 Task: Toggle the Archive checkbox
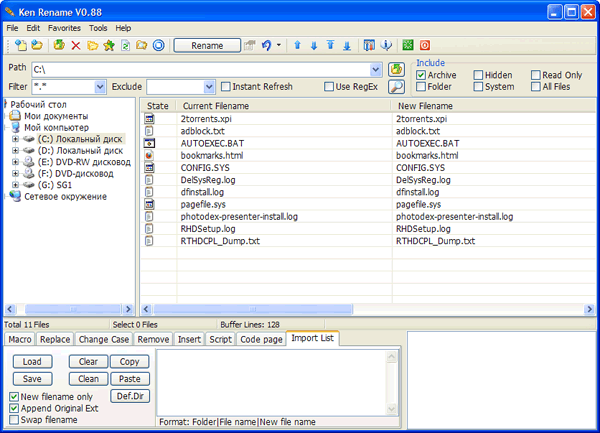click(421, 75)
